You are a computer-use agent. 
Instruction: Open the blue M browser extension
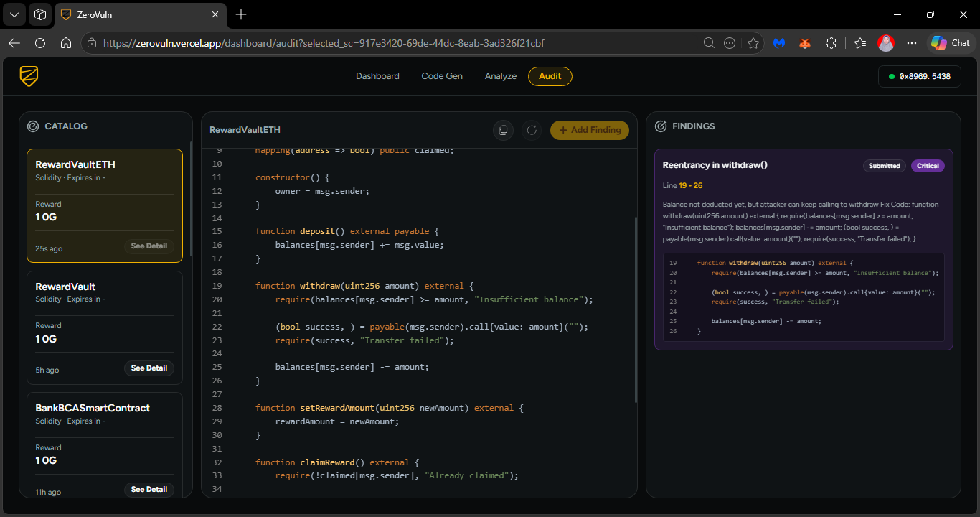(x=779, y=43)
